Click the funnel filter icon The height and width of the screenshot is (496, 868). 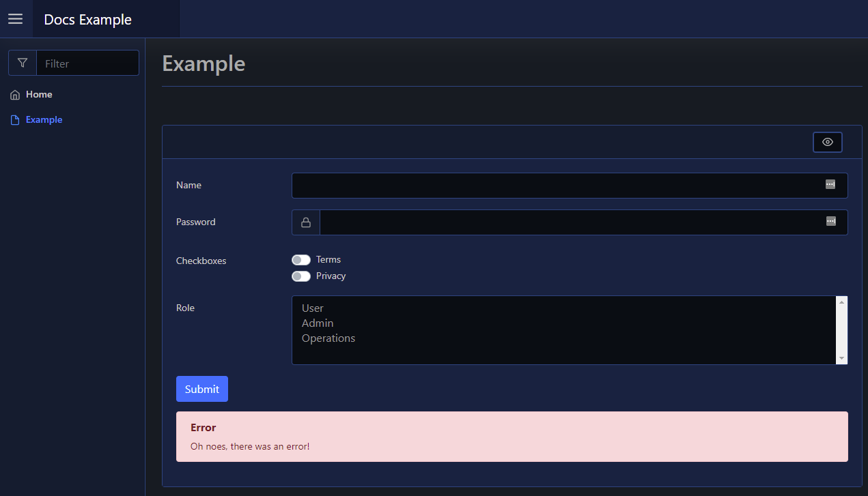point(23,63)
